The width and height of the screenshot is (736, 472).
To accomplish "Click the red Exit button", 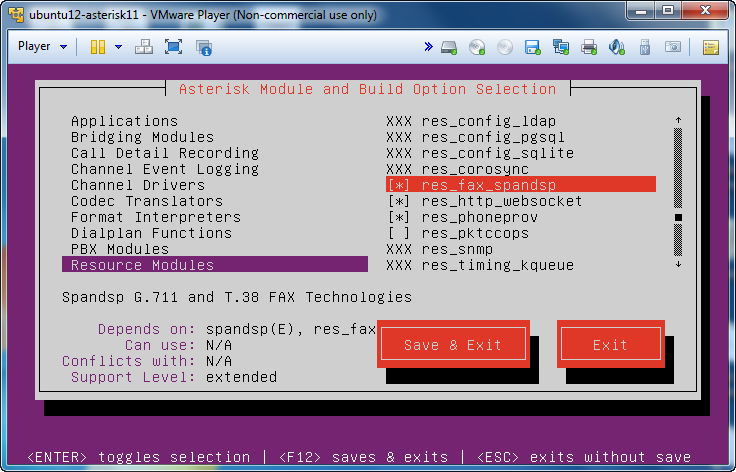I will click(611, 344).
